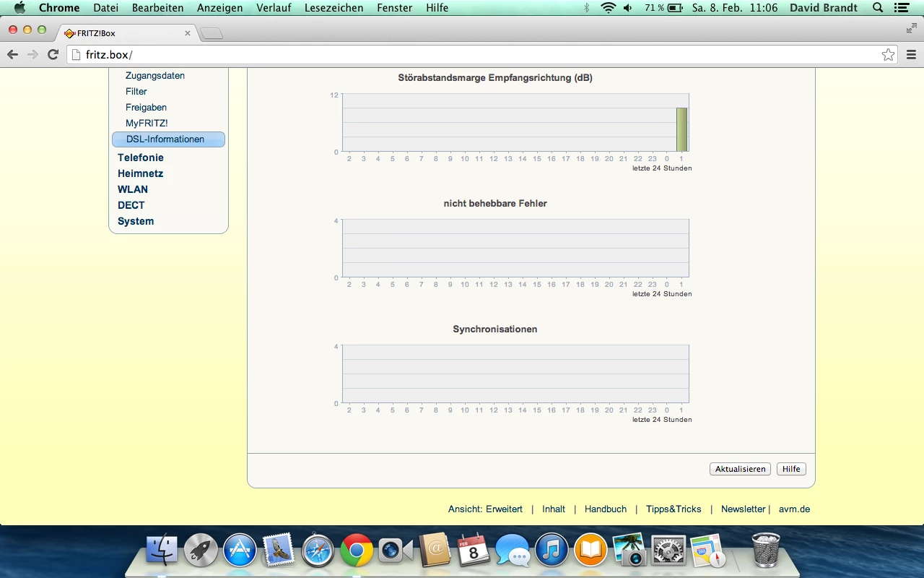The height and width of the screenshot is (578, 924).
Task: Open the Apple menu
Action: 19,8
